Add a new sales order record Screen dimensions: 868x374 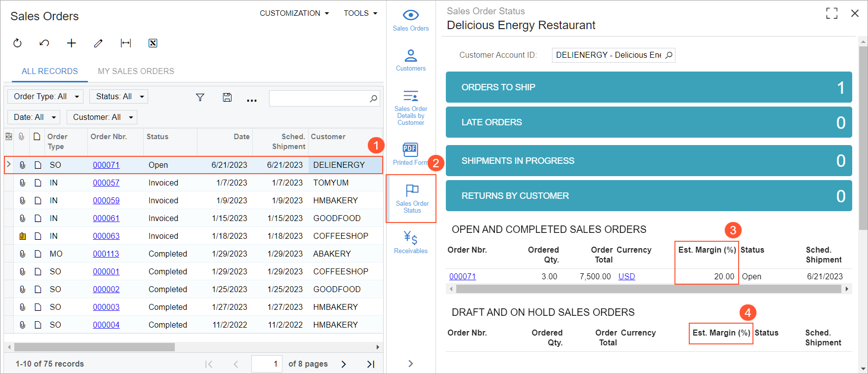click(x=72, y=43)
